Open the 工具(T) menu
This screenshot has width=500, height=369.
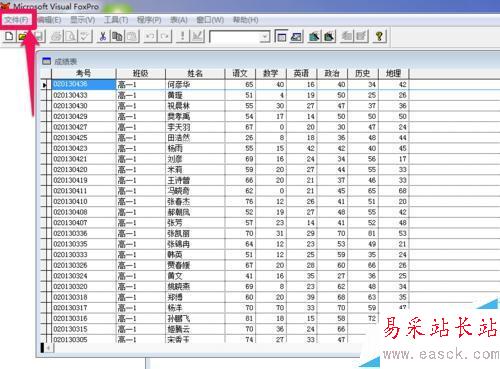(x=116, y=20)
